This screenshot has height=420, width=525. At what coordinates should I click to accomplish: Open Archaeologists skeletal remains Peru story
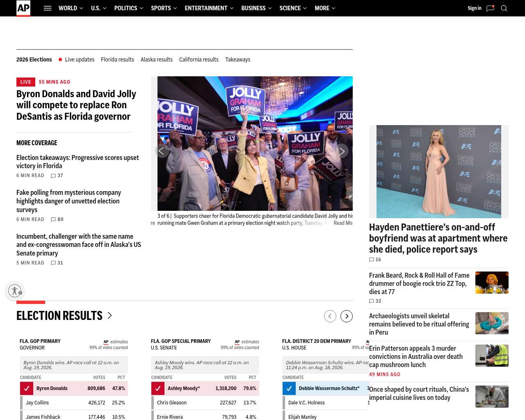419,324
